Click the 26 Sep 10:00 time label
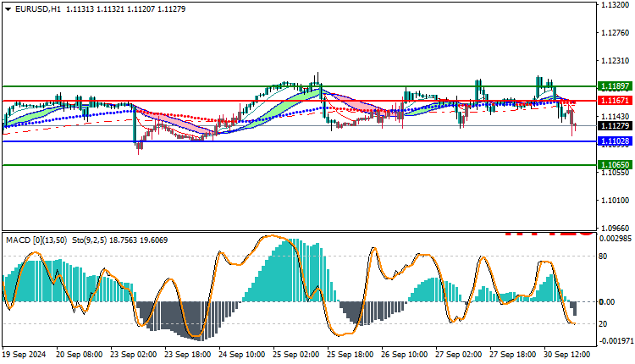This screenshot has width=635, height=364. pyautogui.click(x=405, y=355)
